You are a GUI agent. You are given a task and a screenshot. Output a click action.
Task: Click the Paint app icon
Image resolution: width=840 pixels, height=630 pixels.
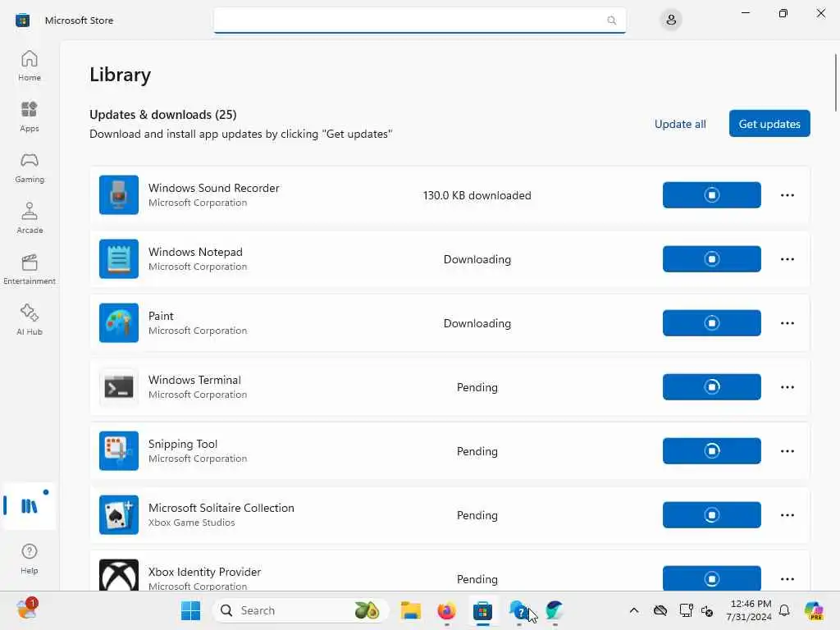[119, 323]
